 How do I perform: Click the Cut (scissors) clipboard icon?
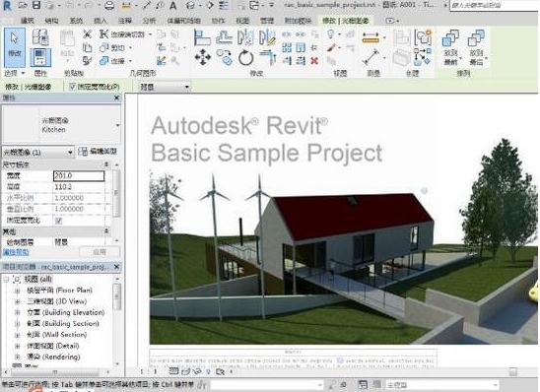click(x=87, y=34)
